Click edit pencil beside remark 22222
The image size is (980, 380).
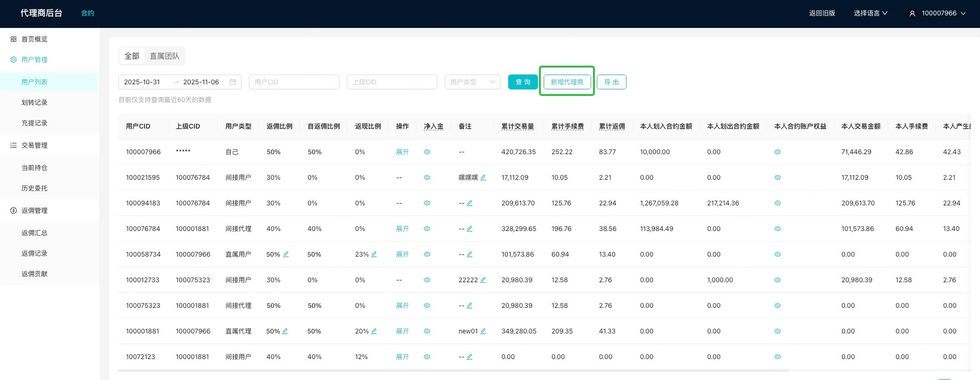483,280
